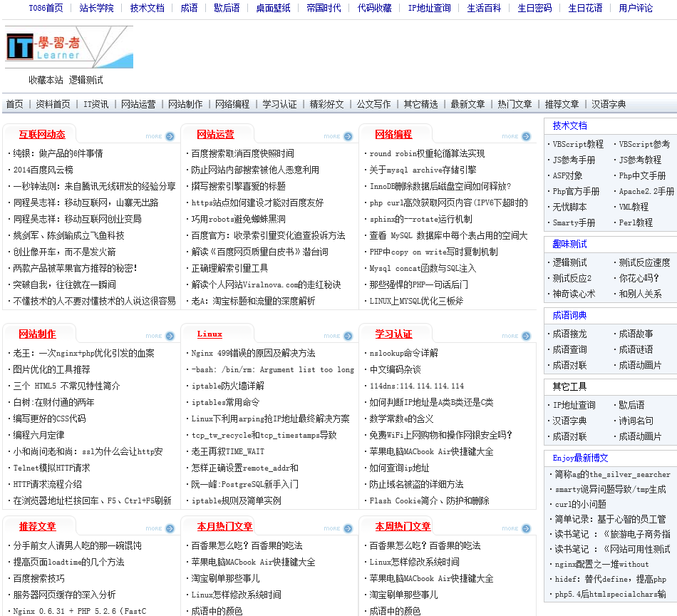677x616 pixels.
Task: Open 神奇读心术 in sidebar
Action: (574, 294)
